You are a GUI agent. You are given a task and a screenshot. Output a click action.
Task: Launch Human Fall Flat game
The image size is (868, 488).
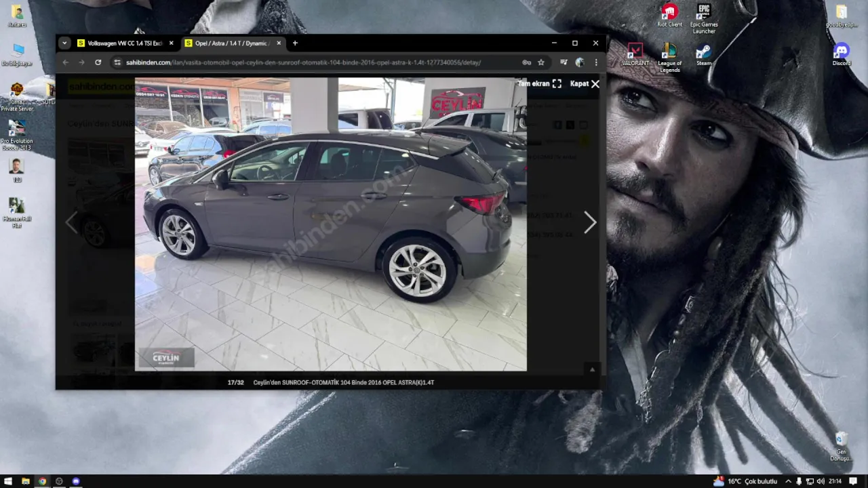[x=17, y=212]
